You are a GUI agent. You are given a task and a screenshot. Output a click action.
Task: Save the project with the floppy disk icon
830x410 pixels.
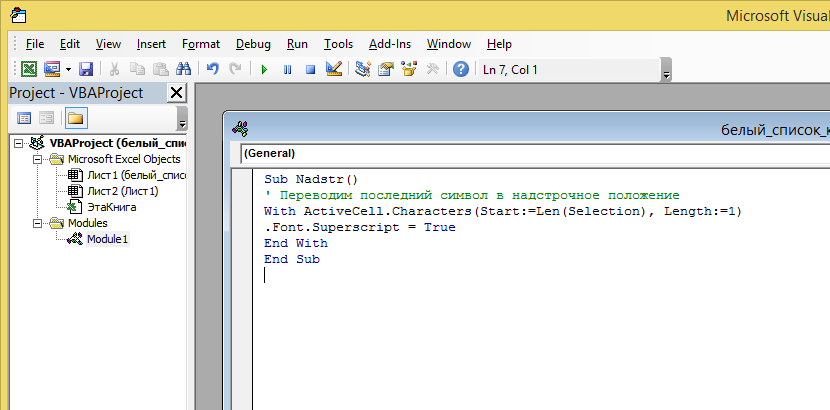[86, 69]
